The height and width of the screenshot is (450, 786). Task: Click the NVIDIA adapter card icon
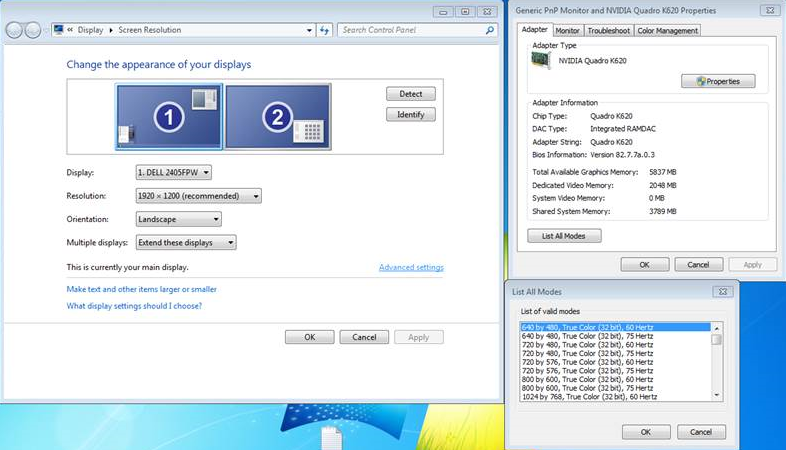tap(542, 62)
